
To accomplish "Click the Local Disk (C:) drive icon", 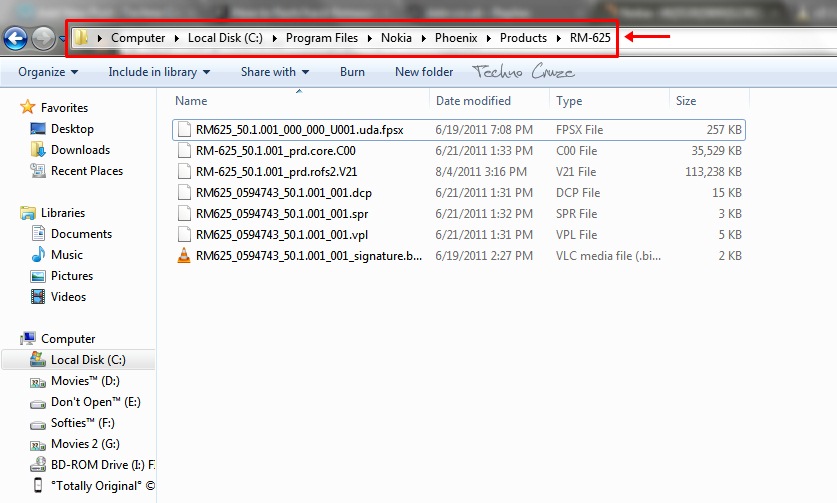I will point(38,359).
